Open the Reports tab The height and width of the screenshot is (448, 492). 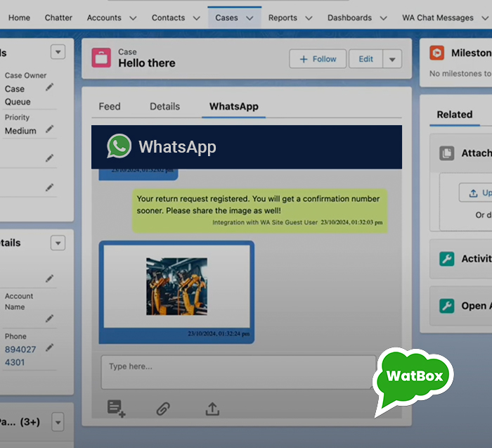[x=283, y=18]
